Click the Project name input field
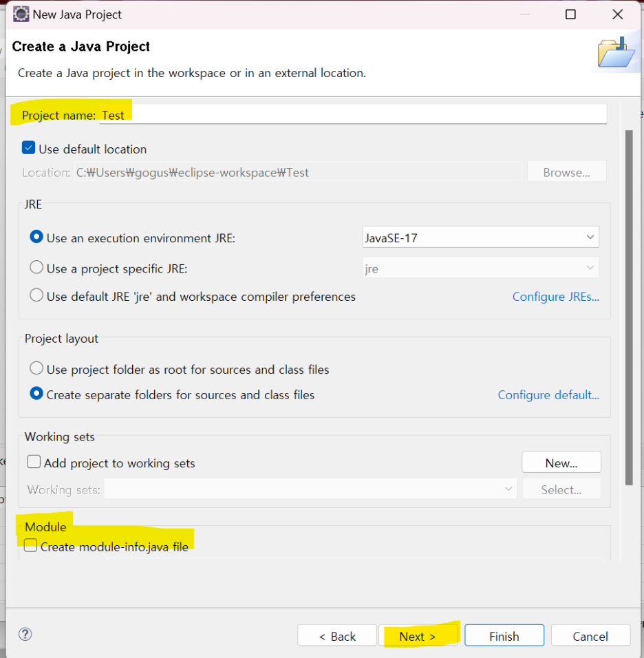The width and height of the screenshot is (644, 658). [x=353, y=114]
